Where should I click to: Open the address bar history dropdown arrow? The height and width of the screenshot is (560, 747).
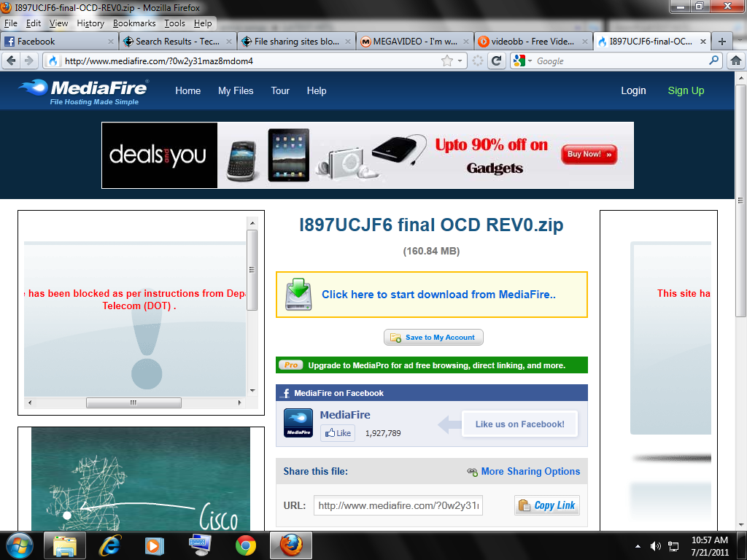point(460,61)
